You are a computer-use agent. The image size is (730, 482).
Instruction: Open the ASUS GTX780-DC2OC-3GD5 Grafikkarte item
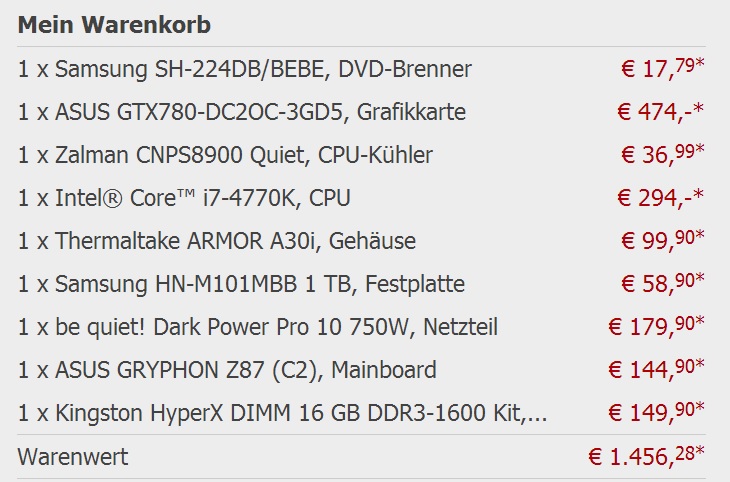(242, 112)
